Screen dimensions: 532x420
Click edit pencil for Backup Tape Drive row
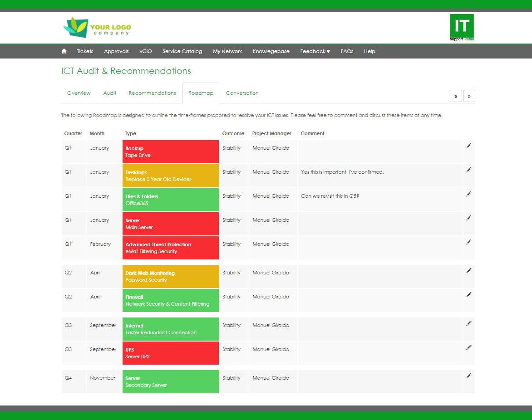pyautogui.click(x=469, y=146)
